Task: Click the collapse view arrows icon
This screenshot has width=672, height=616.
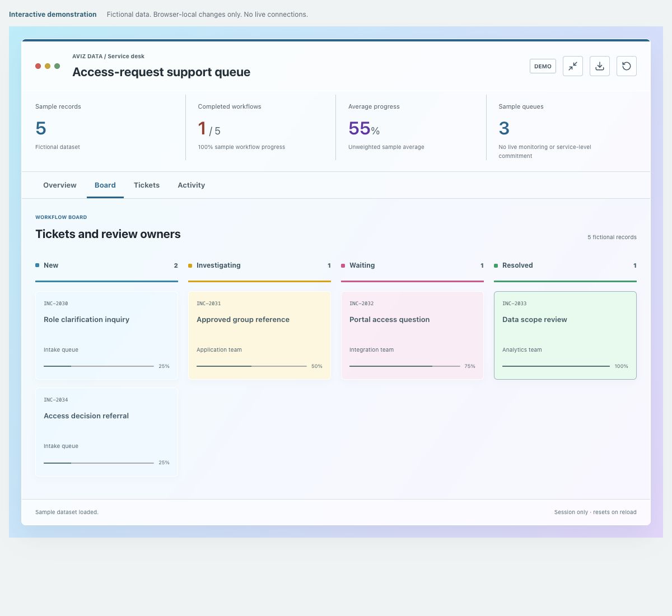Action: (x=573, y=66)
